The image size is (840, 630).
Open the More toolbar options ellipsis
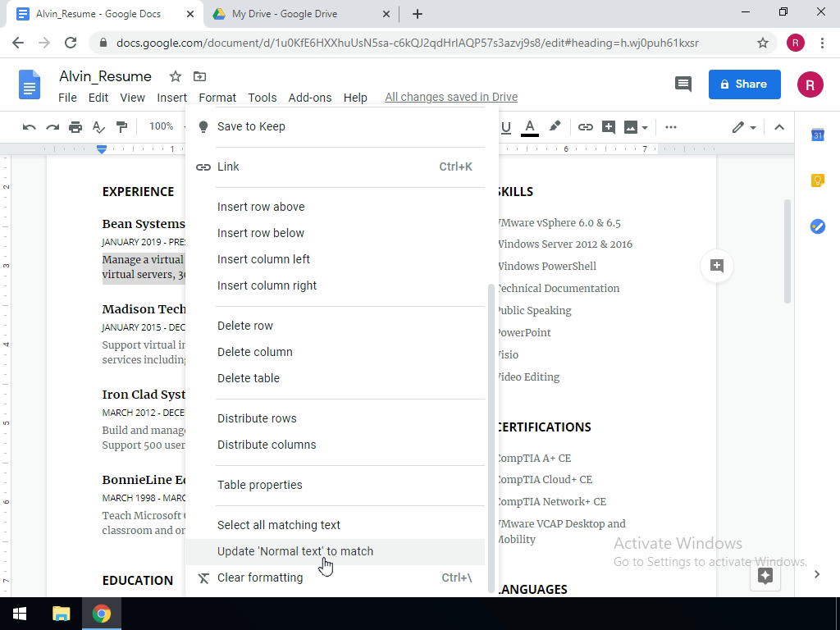point(671,127)
